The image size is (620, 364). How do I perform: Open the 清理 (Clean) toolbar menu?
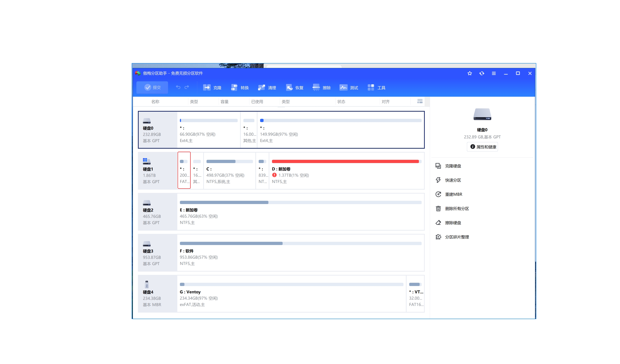(x=267, y=88)
